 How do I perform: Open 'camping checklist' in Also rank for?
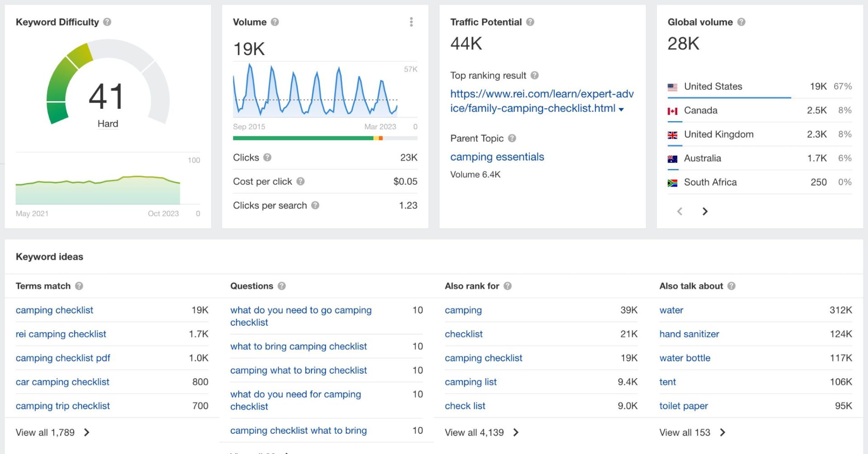(x=483, y=358)
